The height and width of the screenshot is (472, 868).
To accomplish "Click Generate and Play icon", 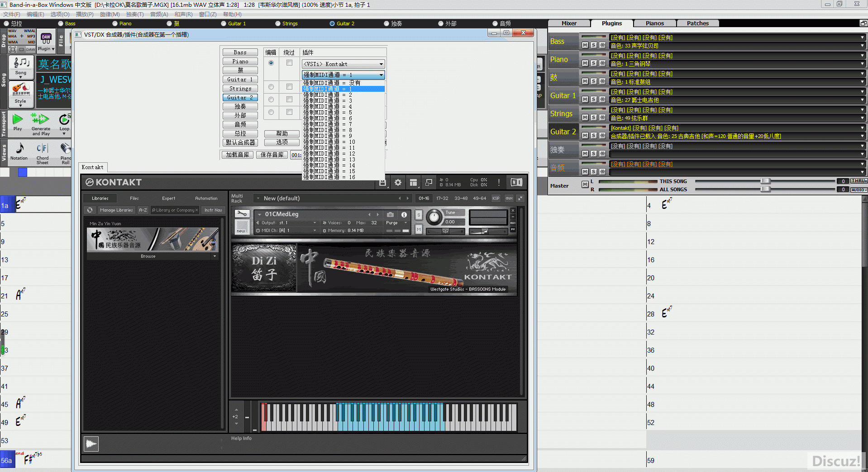I will pos(41,124).
